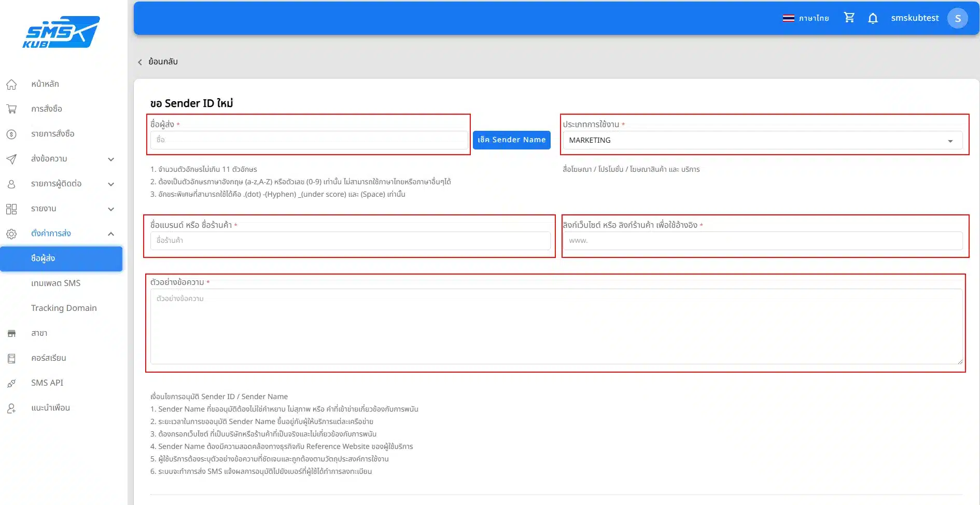Click the user avatar circle 'S'
Viewport: 980px width, 505px height.
point(957,18)
